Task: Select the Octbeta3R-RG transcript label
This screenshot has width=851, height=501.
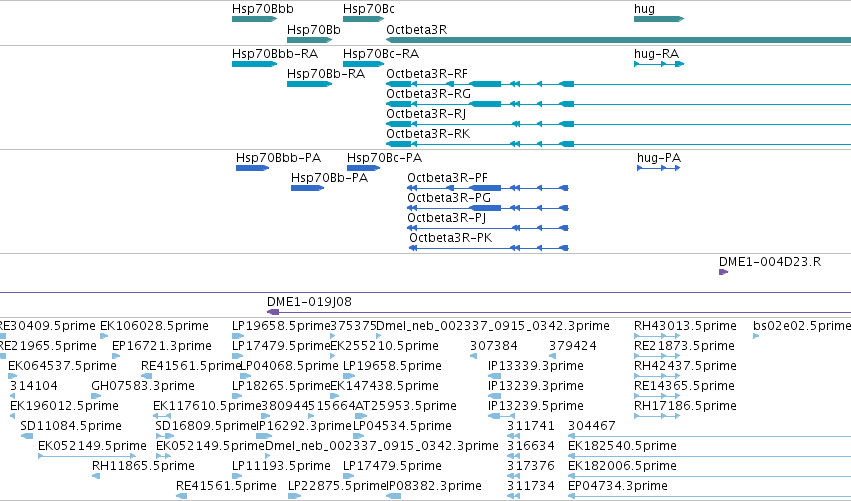Action: (428, 94)
